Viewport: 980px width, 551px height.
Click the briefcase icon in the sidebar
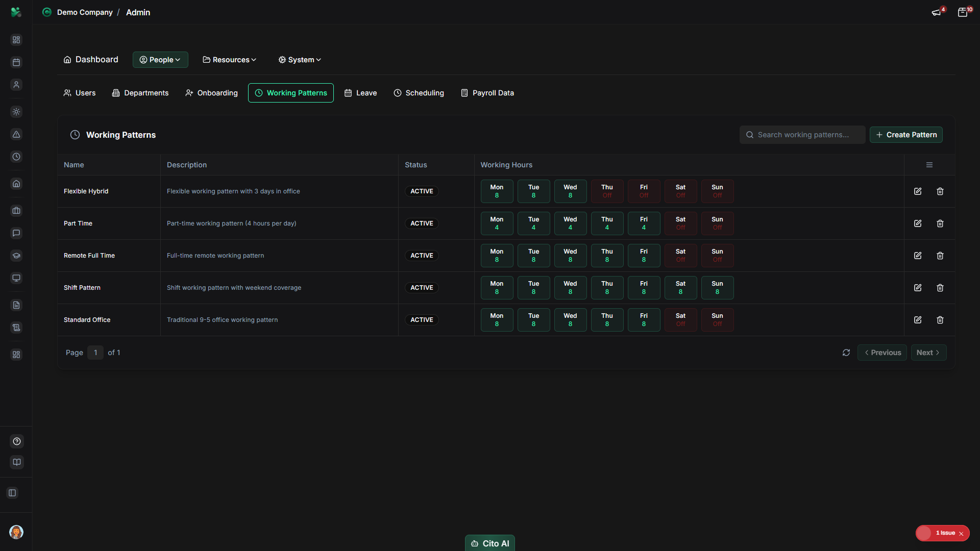pyautogui.click(x=16, y=211)
